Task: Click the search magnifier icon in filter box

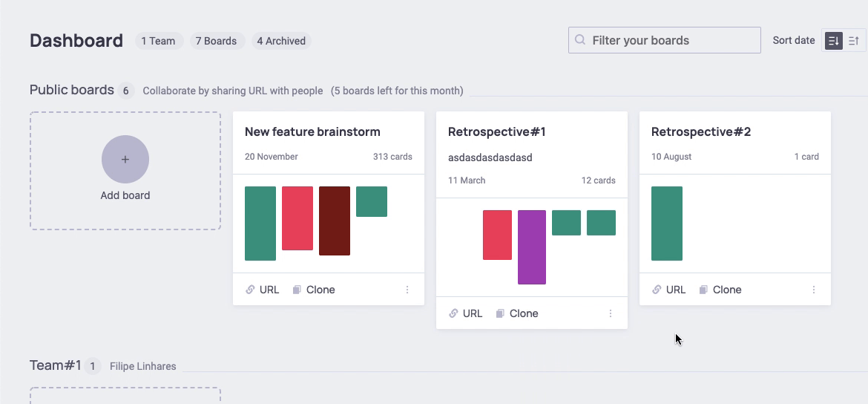Action: [x=579, y=40]
